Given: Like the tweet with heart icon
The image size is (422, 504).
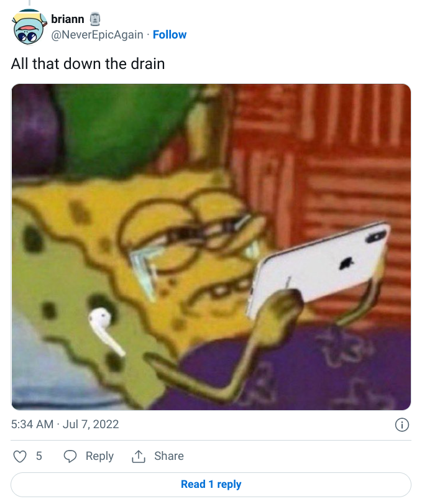Looking at the screenshot, I should pyautogui.click(x=20, y=456).
